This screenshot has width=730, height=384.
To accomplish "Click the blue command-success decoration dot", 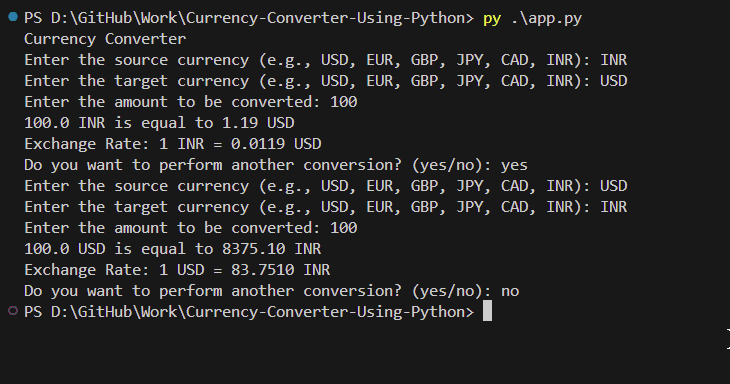I will 13,17.
